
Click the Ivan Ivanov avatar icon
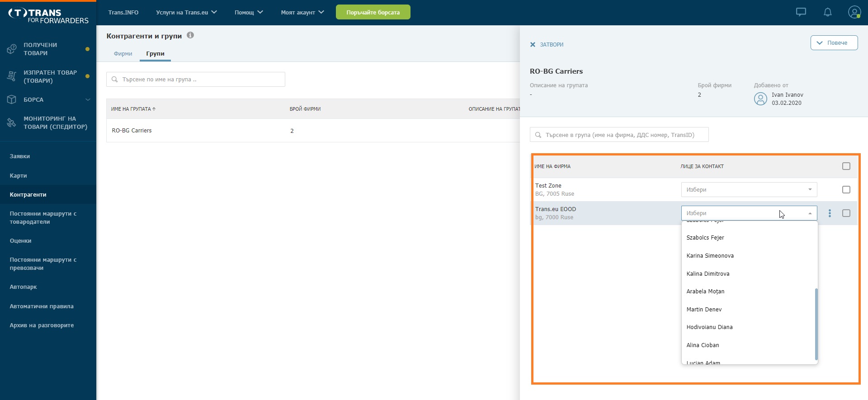[x=760, y=99]
